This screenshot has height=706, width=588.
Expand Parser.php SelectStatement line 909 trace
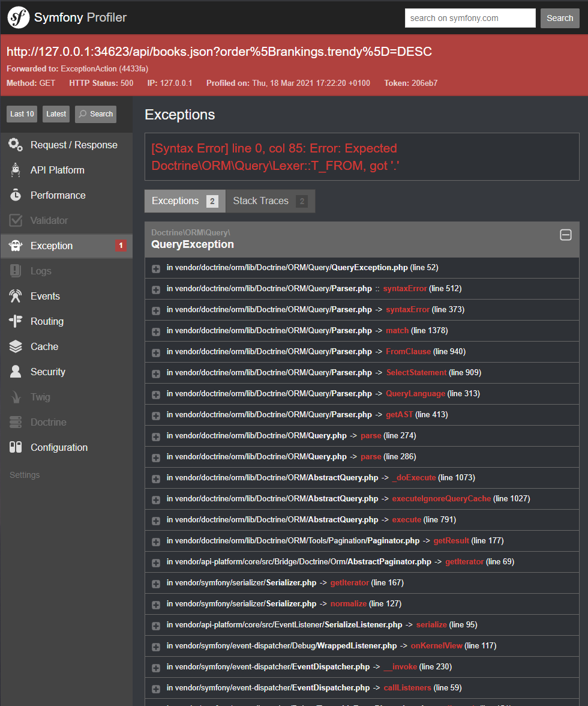[x=155, y=373]
